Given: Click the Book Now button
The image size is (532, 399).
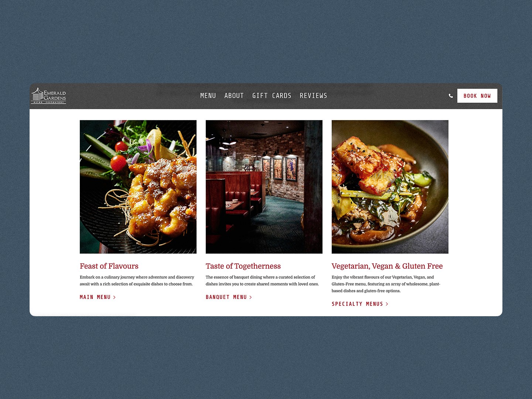Looking at the screenshot, I should (477, 96).
